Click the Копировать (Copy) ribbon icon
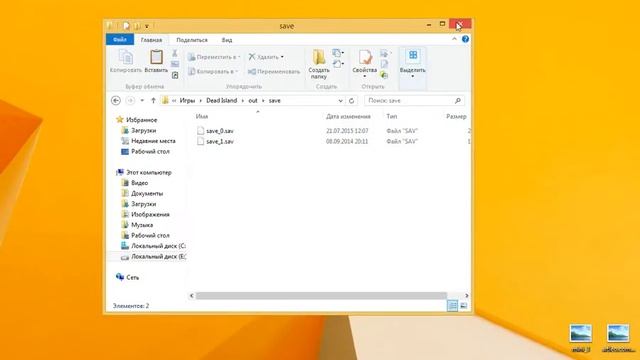Screen dimensions: 640x360 coord(126,57)
